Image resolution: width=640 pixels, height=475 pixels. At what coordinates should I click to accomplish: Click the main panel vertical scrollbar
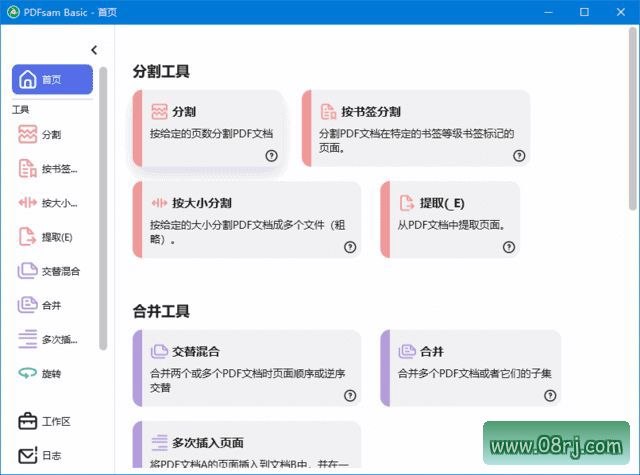633,118
